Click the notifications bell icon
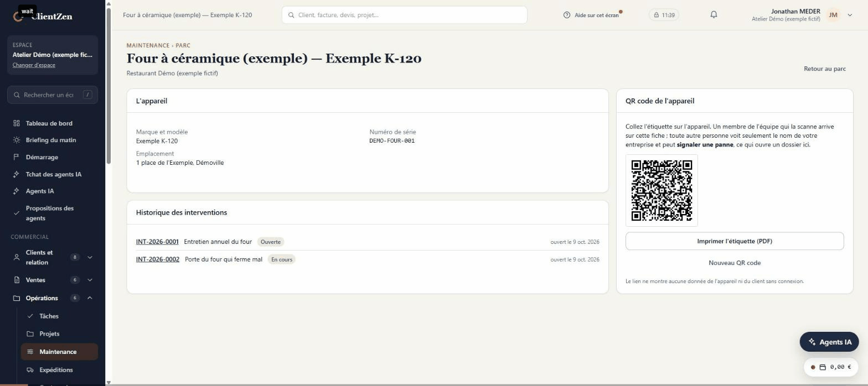The width and height of the screenshot is (868, 386). [x=714, y=15]
